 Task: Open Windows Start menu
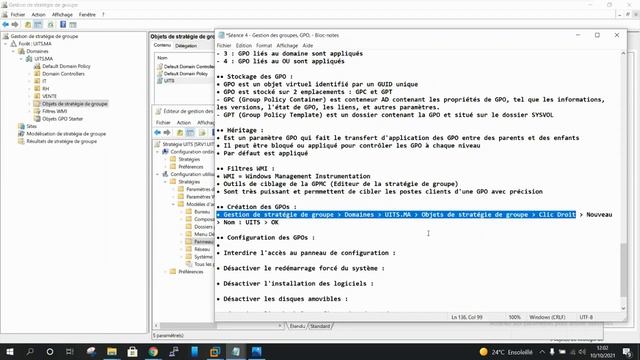(9, 351)
